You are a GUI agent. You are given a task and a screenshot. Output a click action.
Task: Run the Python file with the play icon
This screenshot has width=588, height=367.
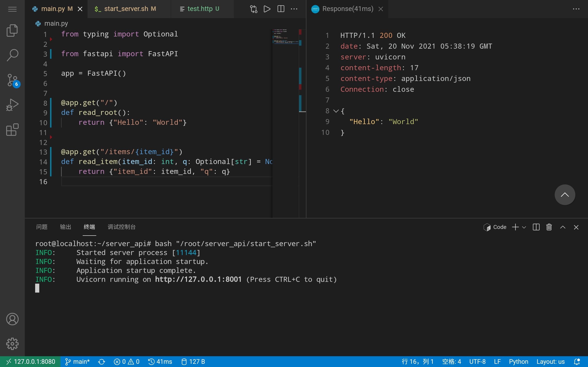point(267,9)
